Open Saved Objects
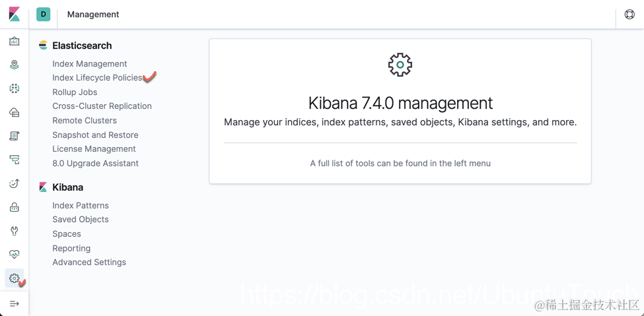This screenshot has width=644, height=316. pyautogui.click(x=81, y=220)
